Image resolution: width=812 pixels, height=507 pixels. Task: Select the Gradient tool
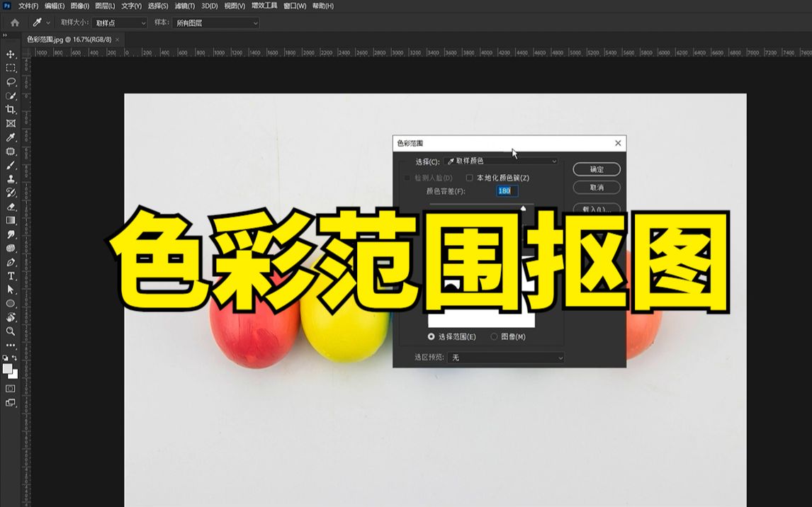(x=11, y=221)
